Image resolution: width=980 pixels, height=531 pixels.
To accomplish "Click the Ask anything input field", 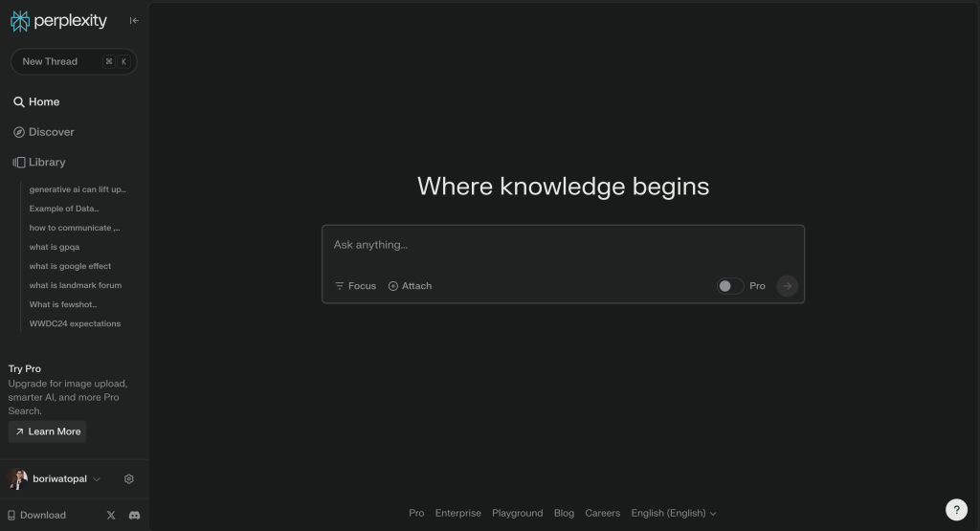I will tap(563, 246).
